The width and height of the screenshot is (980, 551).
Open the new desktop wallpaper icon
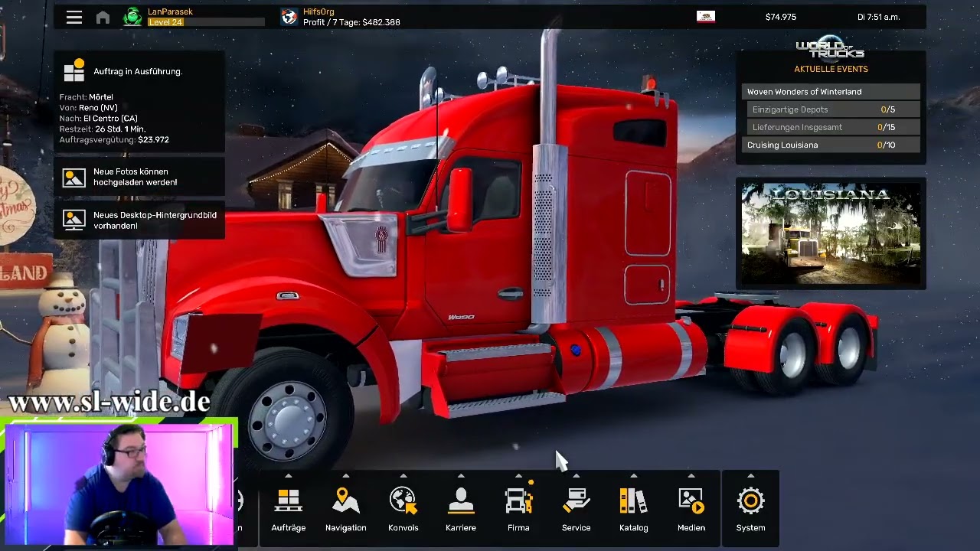74,220
